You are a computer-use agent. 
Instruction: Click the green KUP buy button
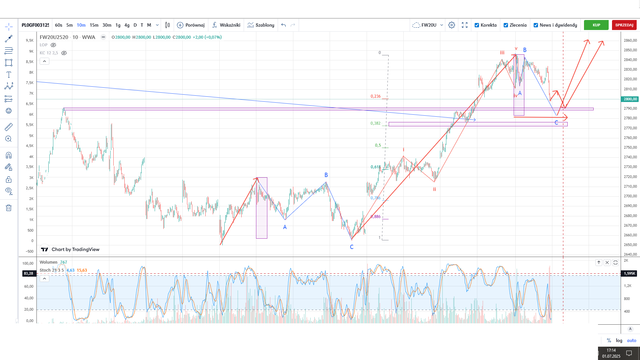click(x=596, y=25)
